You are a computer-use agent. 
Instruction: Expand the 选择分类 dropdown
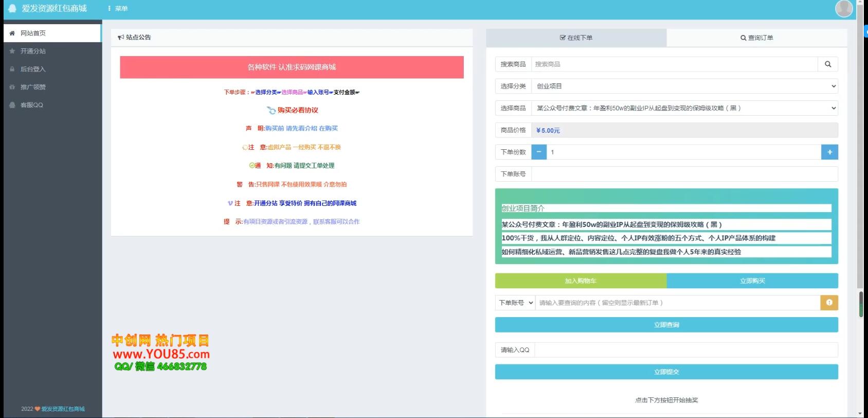(x=684, y=86)
